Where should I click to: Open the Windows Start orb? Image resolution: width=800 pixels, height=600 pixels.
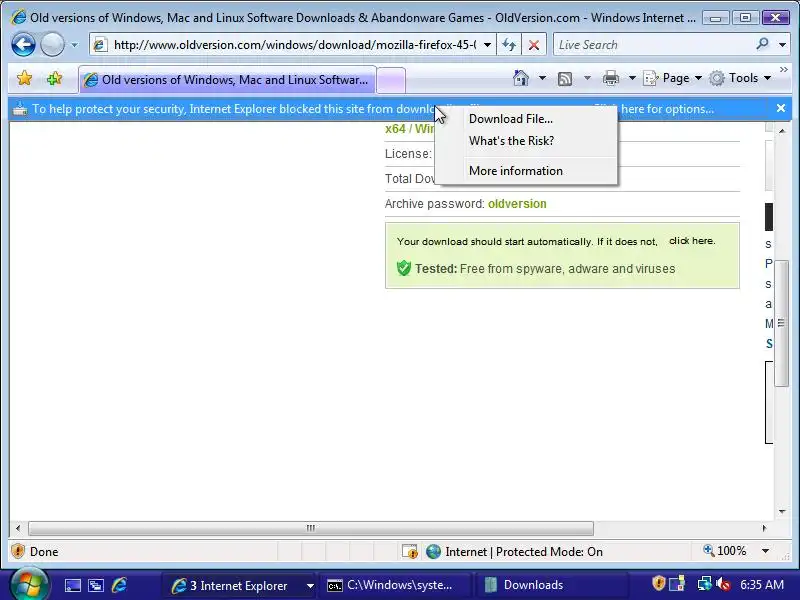coord(30,584)
